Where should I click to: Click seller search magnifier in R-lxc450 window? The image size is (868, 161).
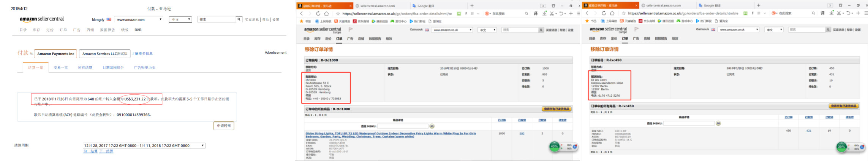pyautogui.click(x=828, y=29)
